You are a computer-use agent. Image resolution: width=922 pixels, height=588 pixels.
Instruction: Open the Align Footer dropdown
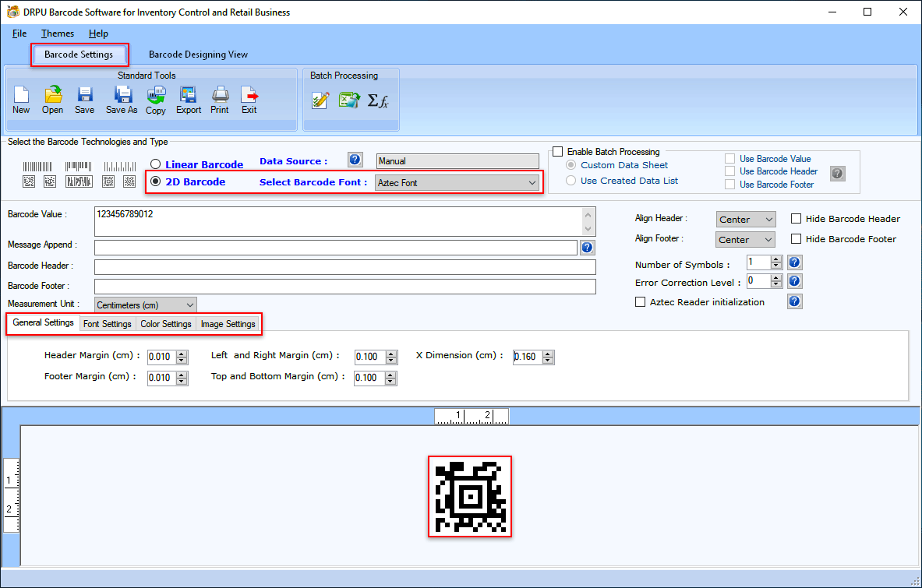(746, 240)
